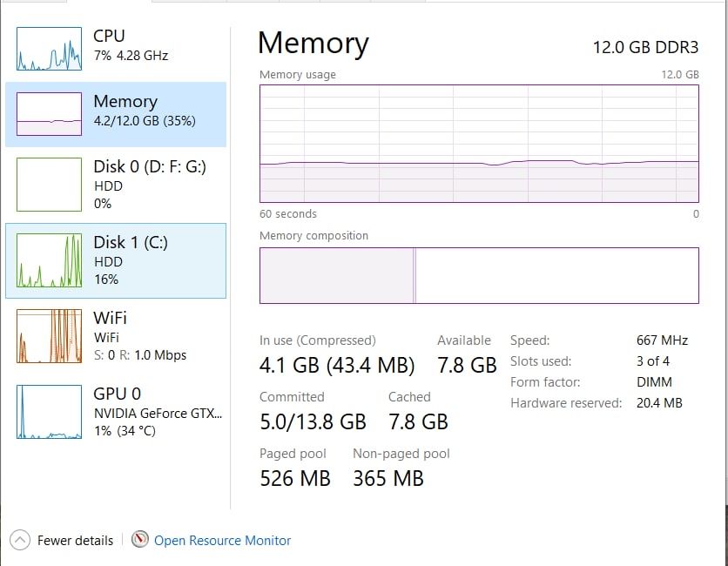Open Resource Monitor link

click(x=223, y=541)
